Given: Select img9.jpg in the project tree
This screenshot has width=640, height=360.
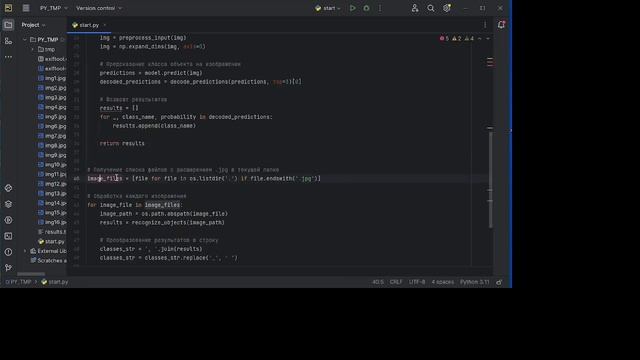Looking at the screenshot, I should pos(52,155).
